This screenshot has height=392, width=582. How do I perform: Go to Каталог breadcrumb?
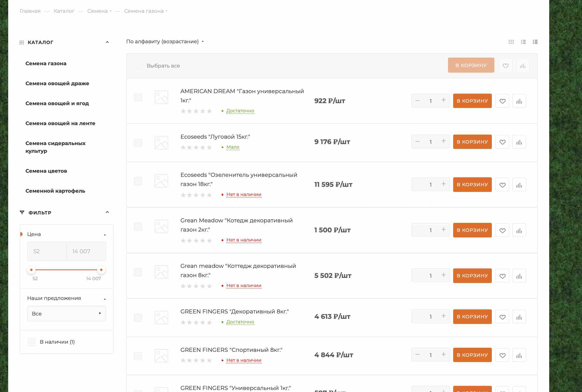64,11
